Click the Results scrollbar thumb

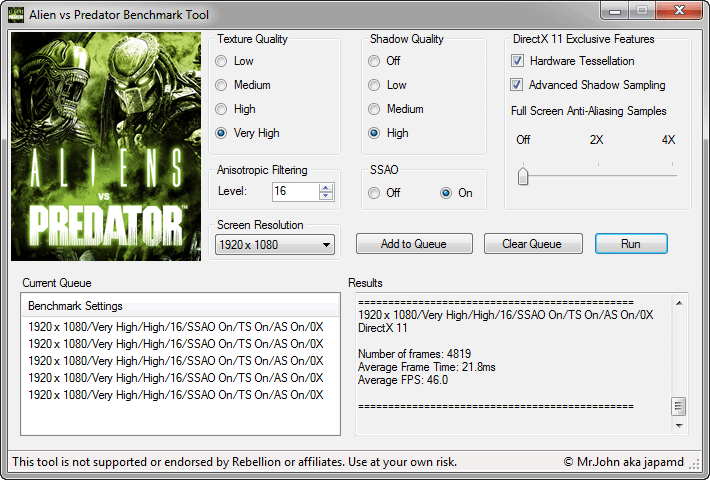pos(678,407)
